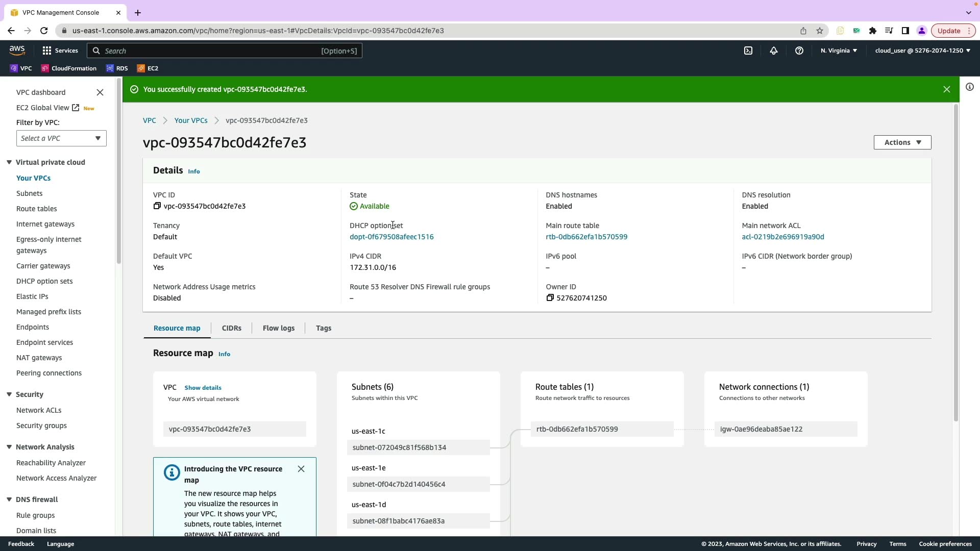980x551 pixels.
Task: Open the CloudFormation favorites shortcut
Action: (x=69, y=68)
